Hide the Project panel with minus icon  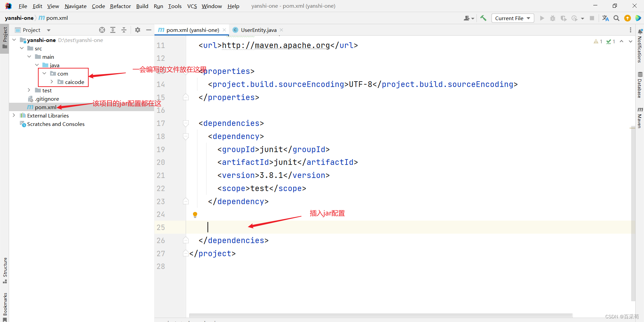tap(149, 30)
